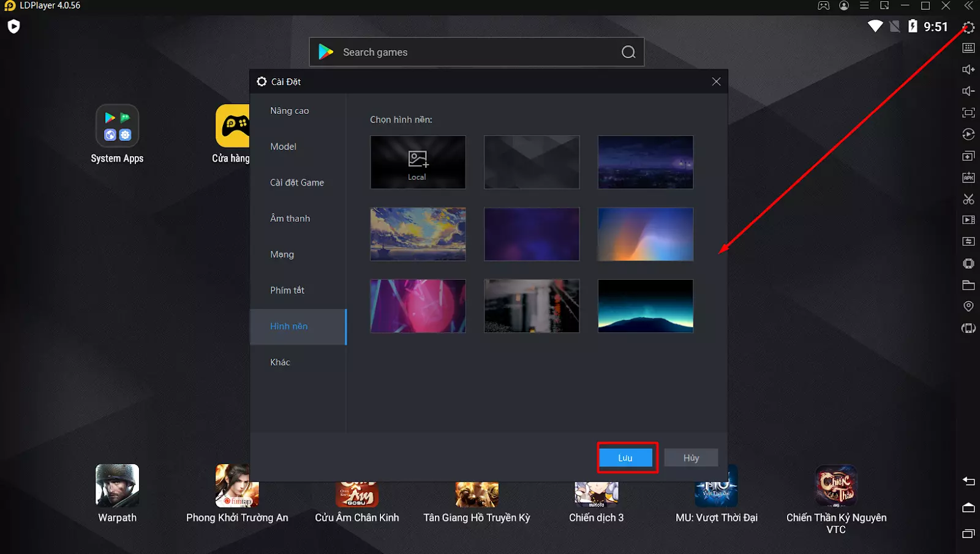The width and height of the screenshot is (980, 554).
Task: Open the Khác settings tab
Action: click(280, 362)
